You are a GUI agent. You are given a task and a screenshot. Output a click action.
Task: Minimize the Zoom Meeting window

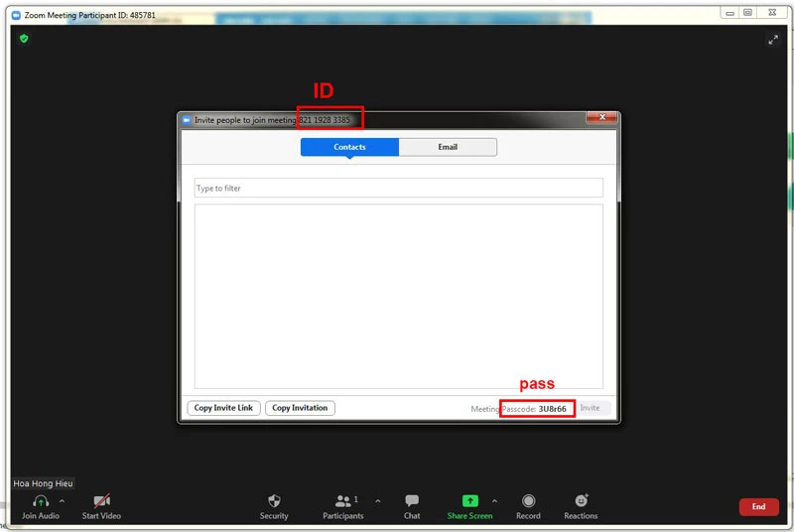tap(729, 13)
